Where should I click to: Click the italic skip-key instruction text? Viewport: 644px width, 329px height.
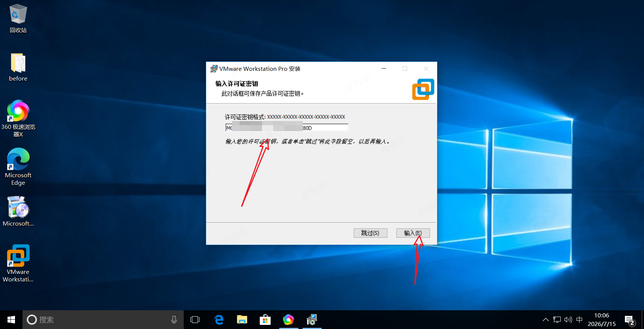click(x=307, y=141)
